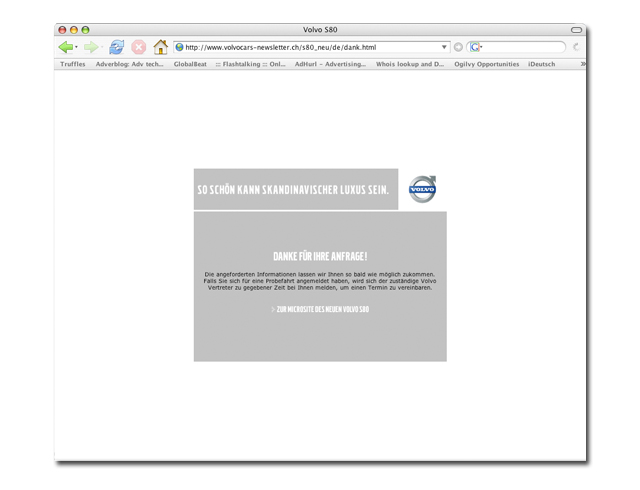Open the GlobalBeat bookmark
Viewport: 640px width, 490px height.
(x=189, y=64)
